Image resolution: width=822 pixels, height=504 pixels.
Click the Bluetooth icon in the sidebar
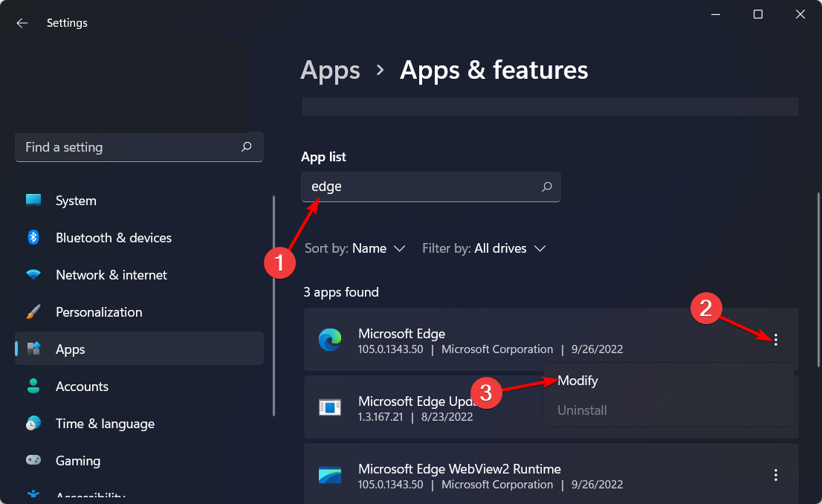(x=33, y=238)
